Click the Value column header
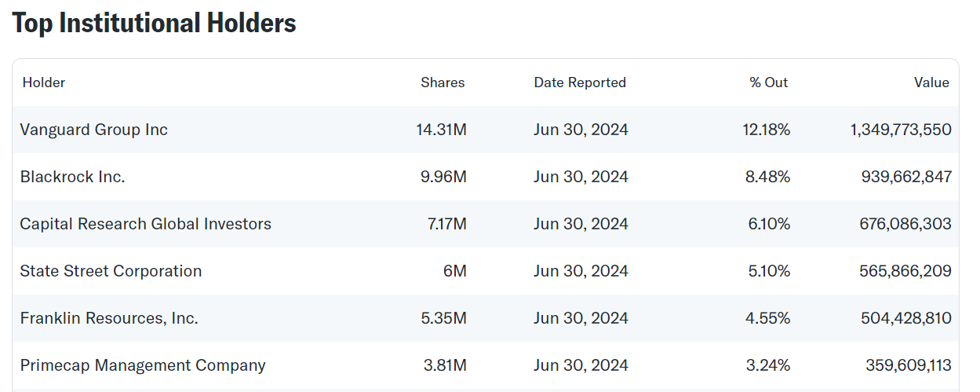Screen dimensions: 980x392 pyautogui.click(x=931, y=82)
